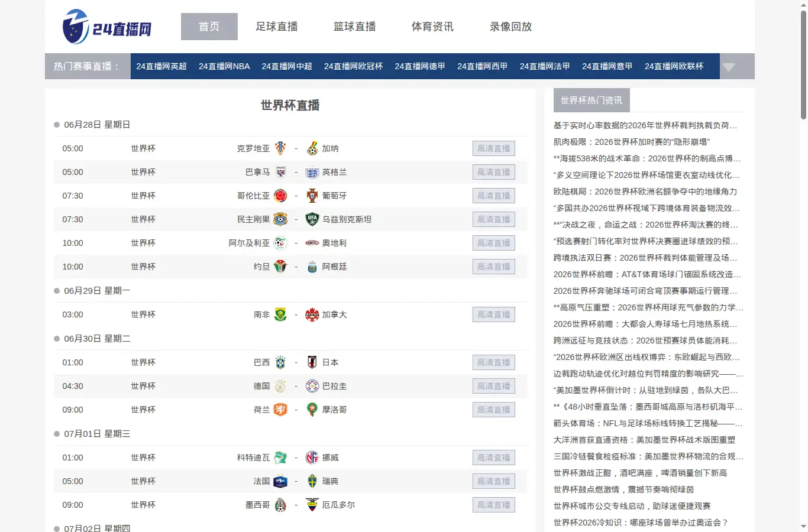Screen dimensions: 808x532
Task: Click 高清直播 for 墨西哥 vs 厄瓜多尔
Action: (x=494, y=505)
